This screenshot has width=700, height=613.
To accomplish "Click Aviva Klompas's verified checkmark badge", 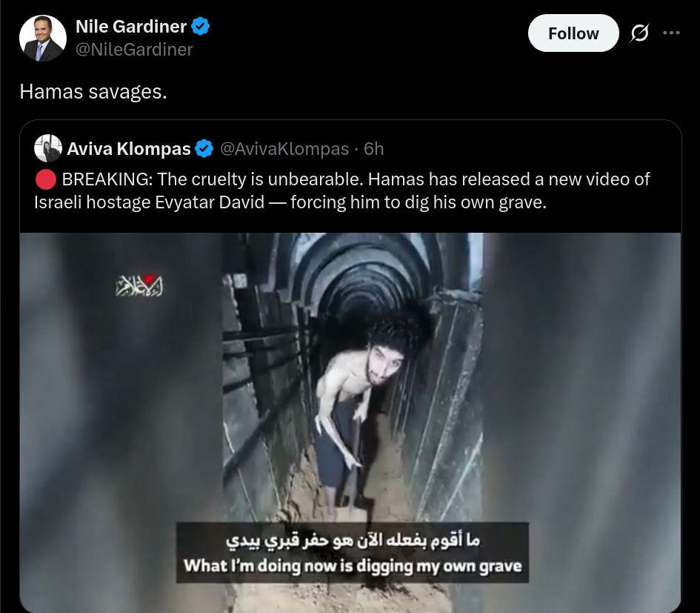I will coord(204,148).
